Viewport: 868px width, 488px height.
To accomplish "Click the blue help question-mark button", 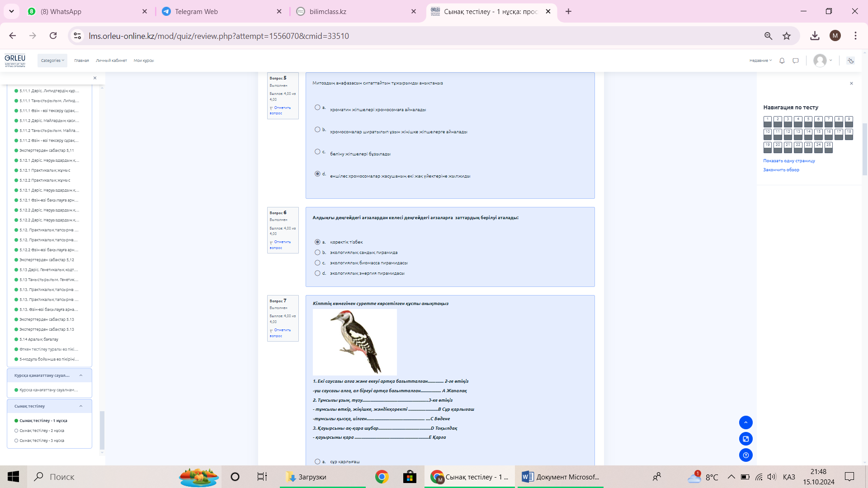I will coord(745,455).
